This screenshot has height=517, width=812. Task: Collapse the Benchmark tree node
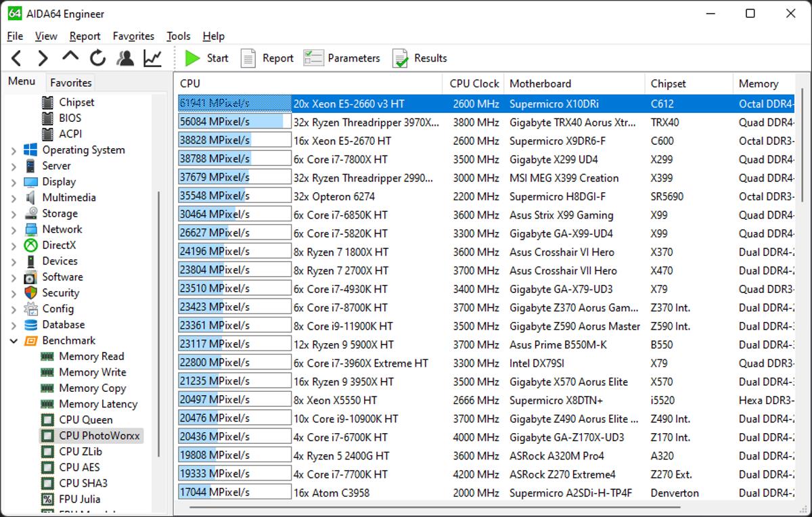point(14,341)
